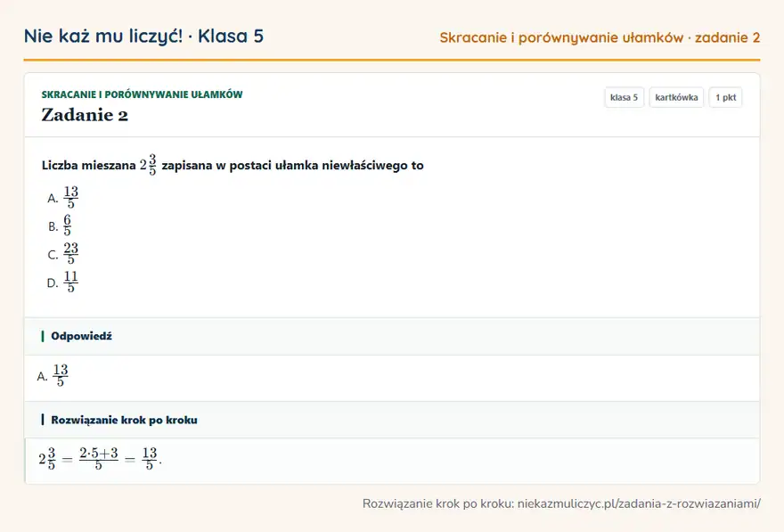The image size is (784, 532).
Task: Click the 'kartkówka' tag
Action: 676,97
